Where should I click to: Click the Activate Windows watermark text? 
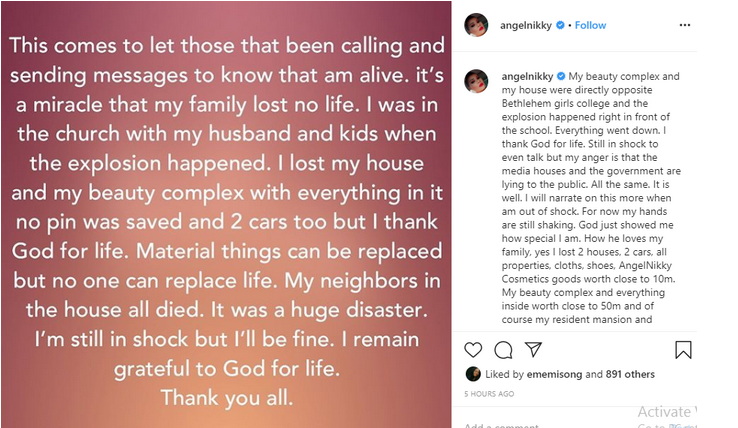[x=664, y=411]
